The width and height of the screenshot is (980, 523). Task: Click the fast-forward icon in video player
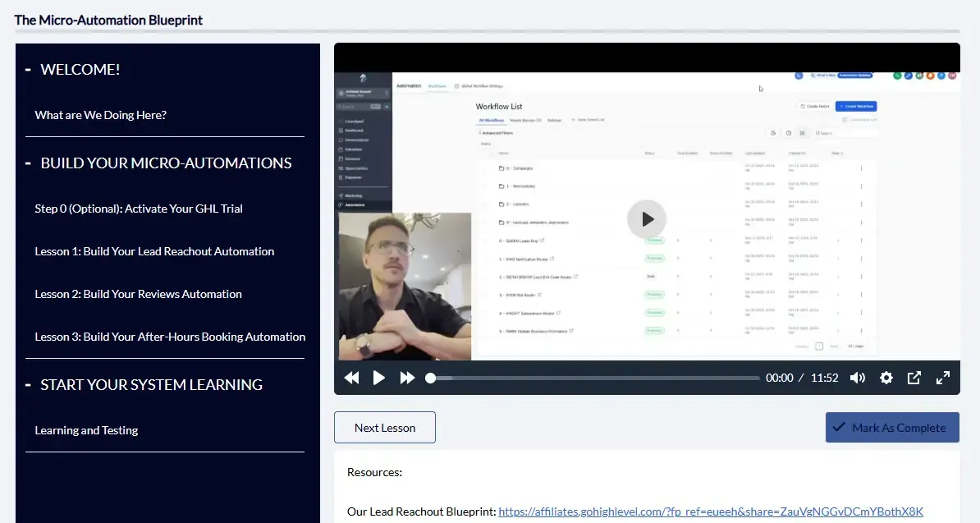click(x=407, y=378)
